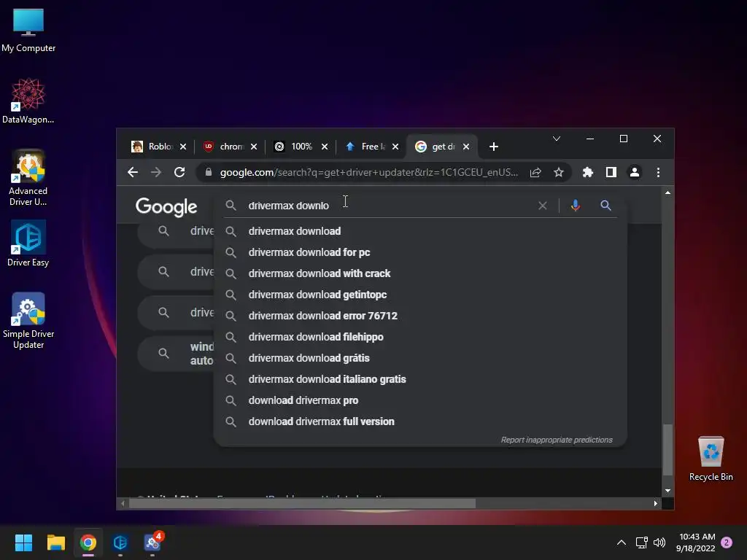Click the Chrome address bar URL

[x=368, y=172]
